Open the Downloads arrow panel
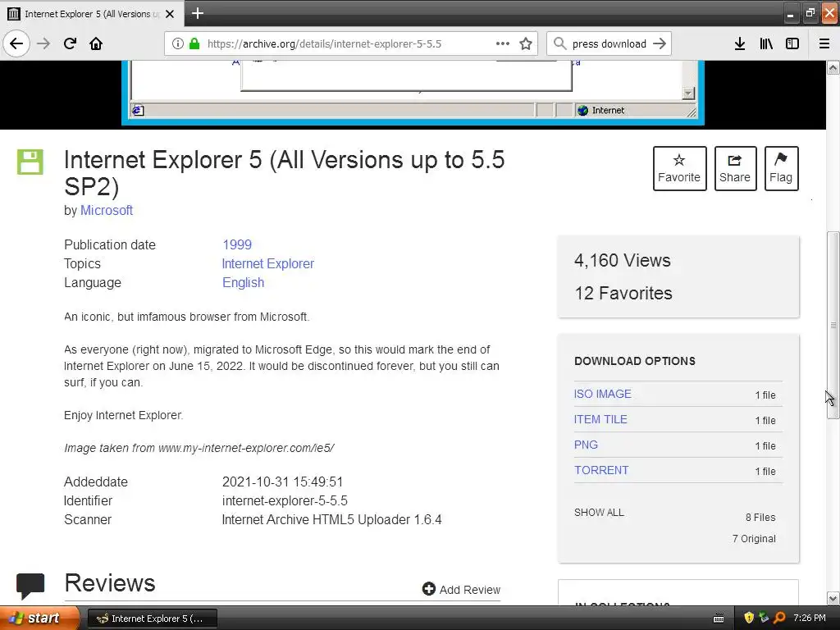The width and height of the screenshot is (840, 630). point(740,44)
